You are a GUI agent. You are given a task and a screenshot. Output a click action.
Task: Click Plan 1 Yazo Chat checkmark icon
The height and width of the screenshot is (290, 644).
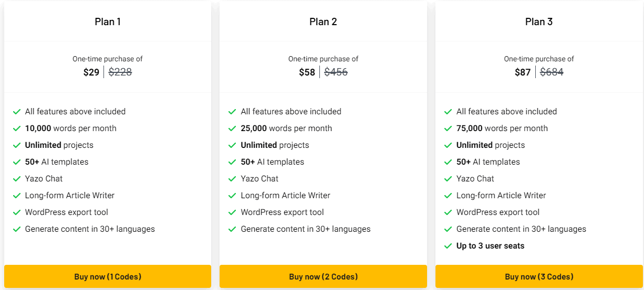17,179
